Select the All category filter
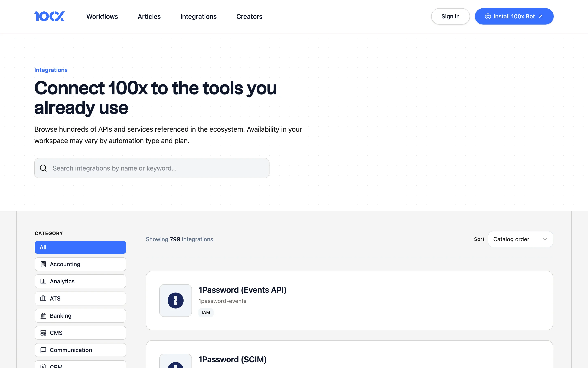588x368 pixels. tap(80, 247)
